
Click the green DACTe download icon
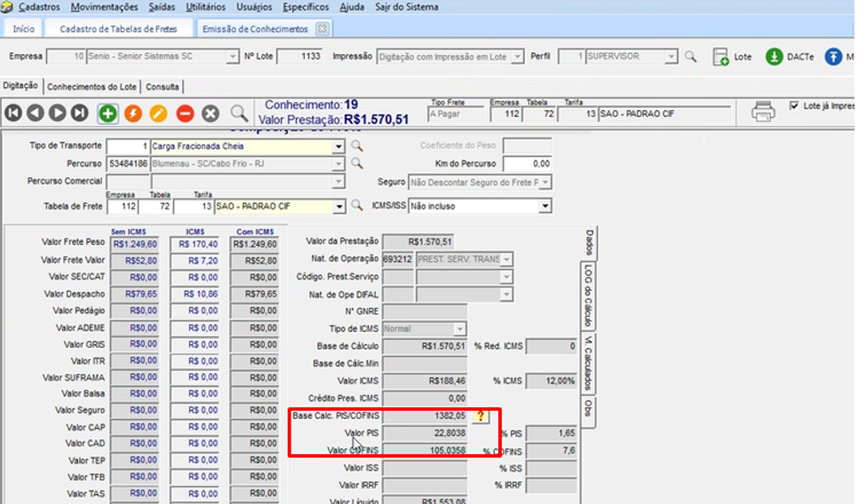[x=775, y=57]
